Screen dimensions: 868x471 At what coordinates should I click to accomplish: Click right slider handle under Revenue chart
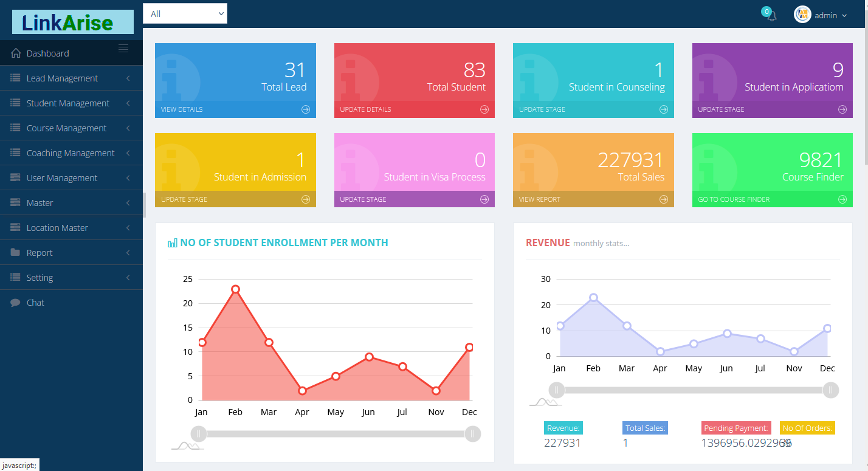[x=830, y=390]
